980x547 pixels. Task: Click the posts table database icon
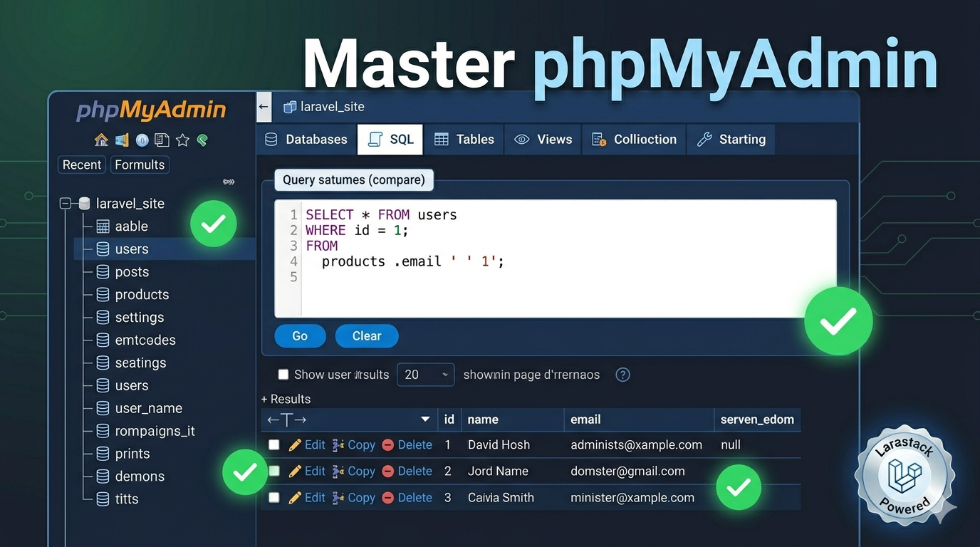[x=103, y=272]
